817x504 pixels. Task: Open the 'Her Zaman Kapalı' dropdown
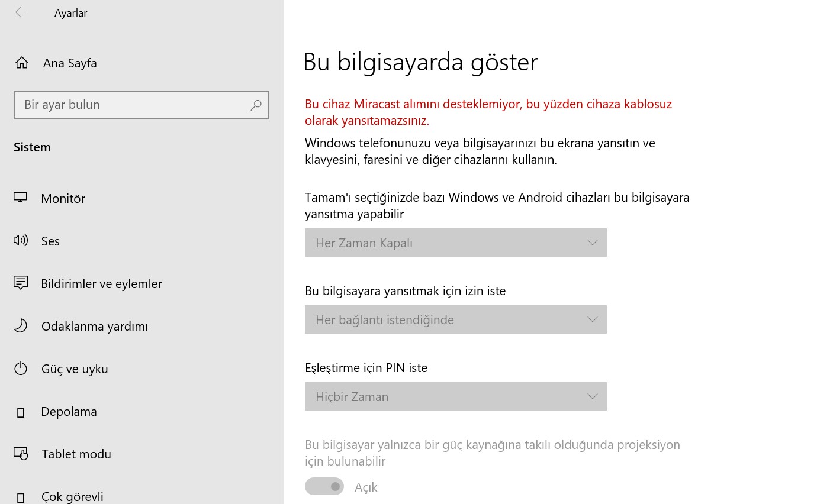455,243
